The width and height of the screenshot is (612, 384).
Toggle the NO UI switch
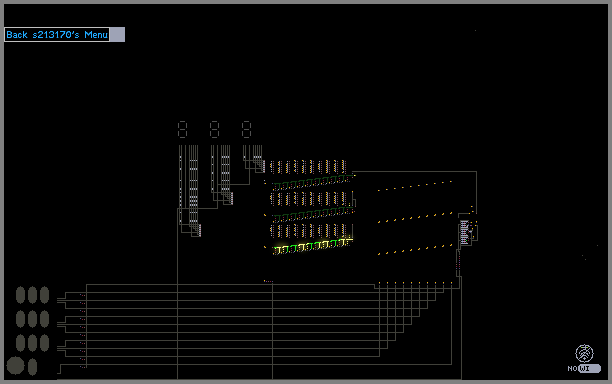(x=590, y=368)
